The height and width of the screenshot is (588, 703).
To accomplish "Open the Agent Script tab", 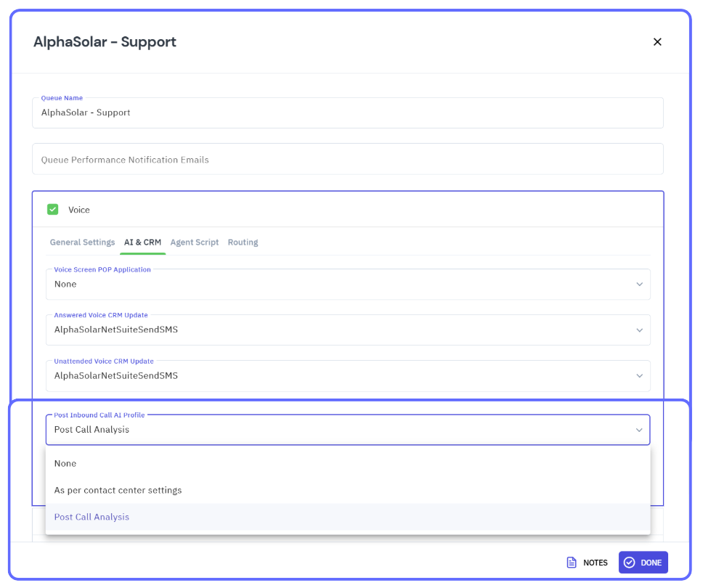I will coord(194,242).
